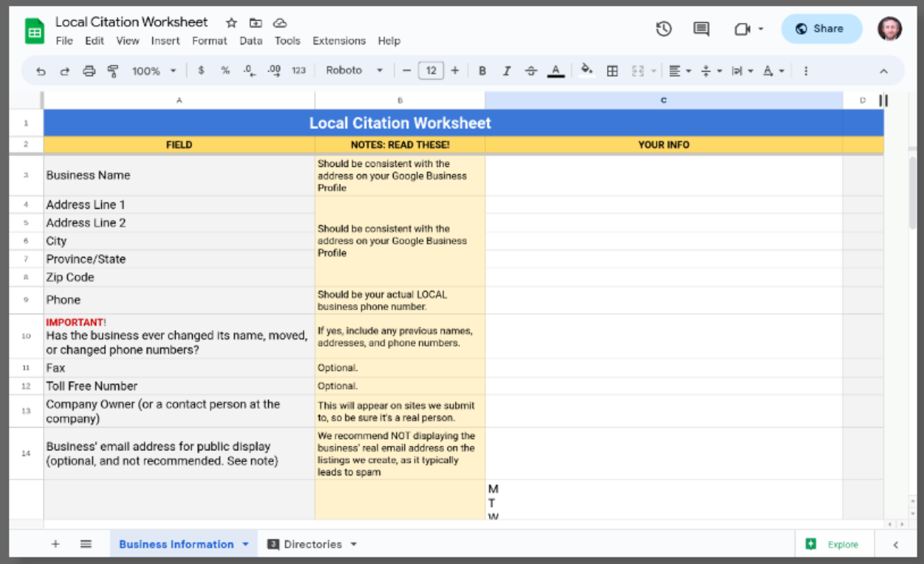Switch to the Directories sheet tab
The height and width of the screenshot is (564, 924).
(x=312, y=545)
